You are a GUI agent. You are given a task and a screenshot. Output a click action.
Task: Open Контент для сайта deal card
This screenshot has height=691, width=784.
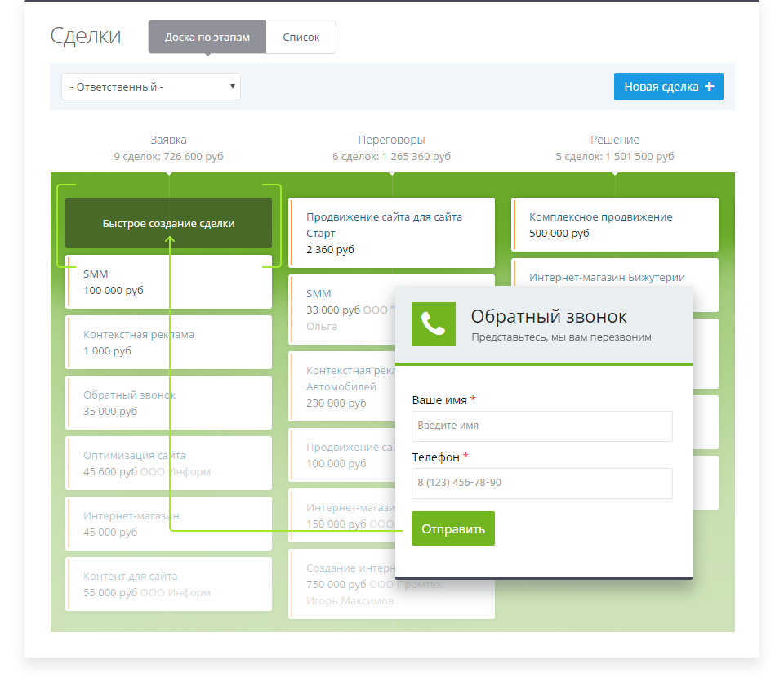[168, 584]
